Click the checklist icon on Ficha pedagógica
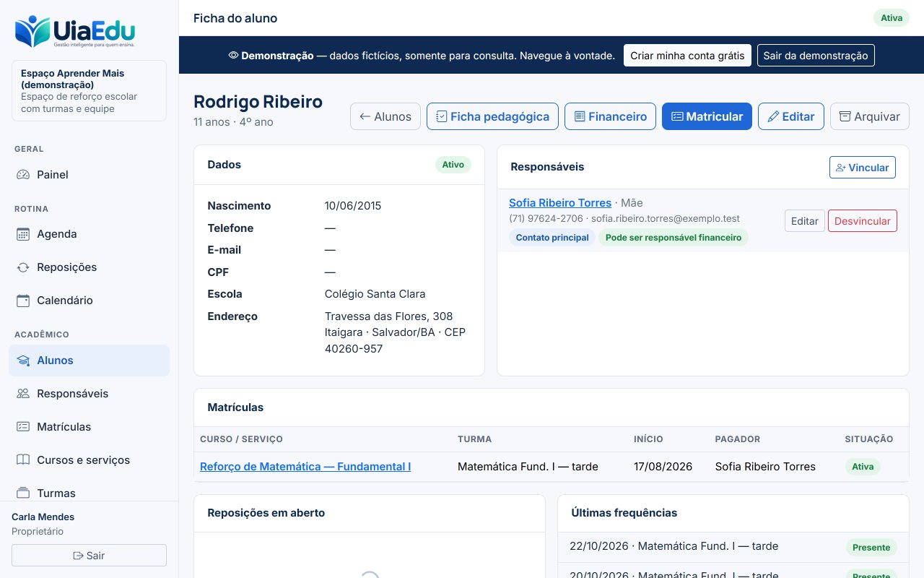This screenshot has height=578, width=924. 442,116
